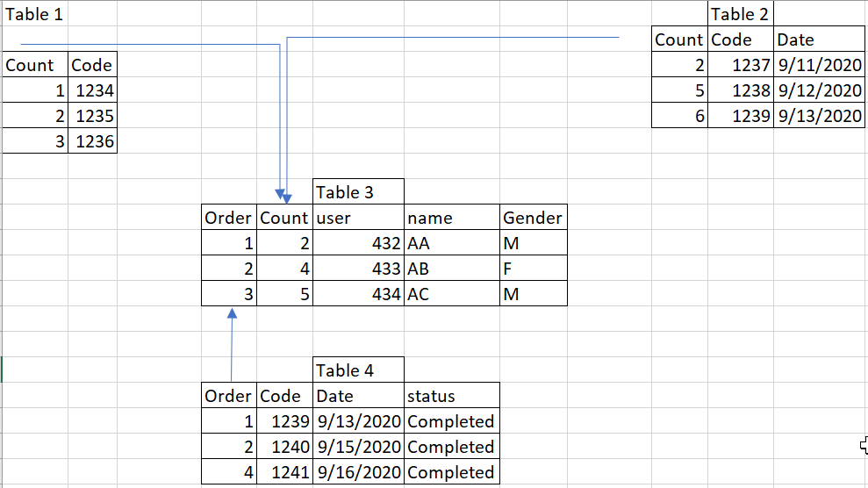868x488 pixels.
Task: Click user cell containing 434
Action: click(358, 294)
